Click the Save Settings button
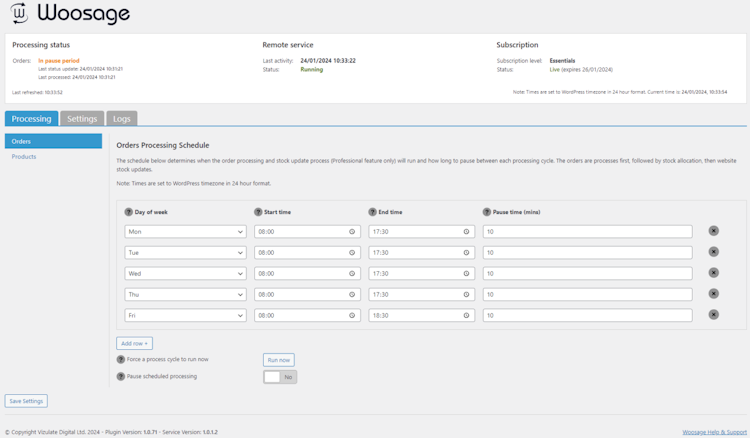Image resolution: width=750 pixels, height=438 pixels. (26, 401)
